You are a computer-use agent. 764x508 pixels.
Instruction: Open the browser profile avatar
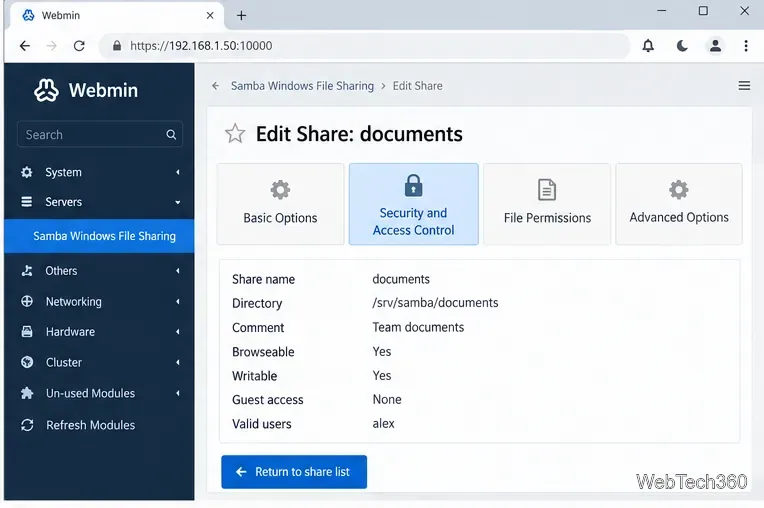pyautogui.click(x=715, y=46)
